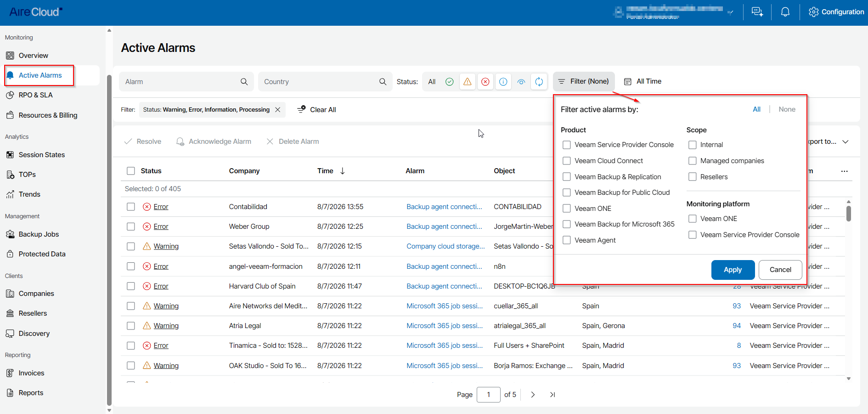Open Protected Data page
This screenshot has height=414, width=868.
42,254
